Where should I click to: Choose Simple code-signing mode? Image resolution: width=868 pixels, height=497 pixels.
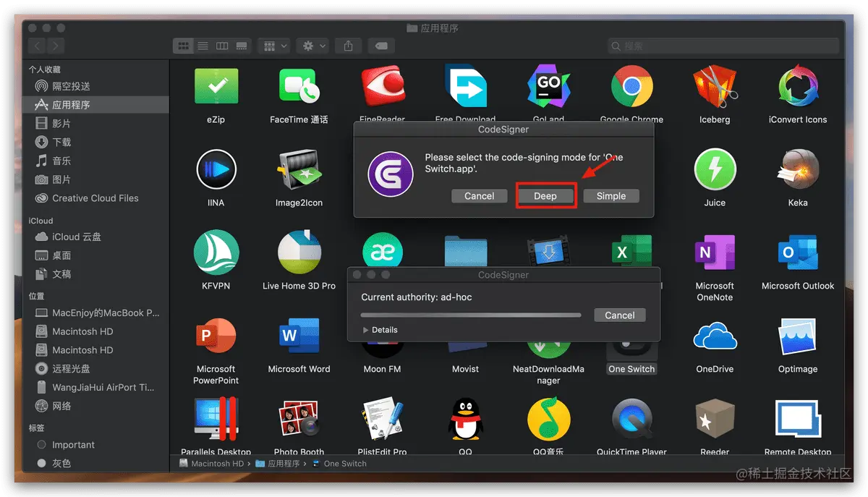[x=611, y=196]
